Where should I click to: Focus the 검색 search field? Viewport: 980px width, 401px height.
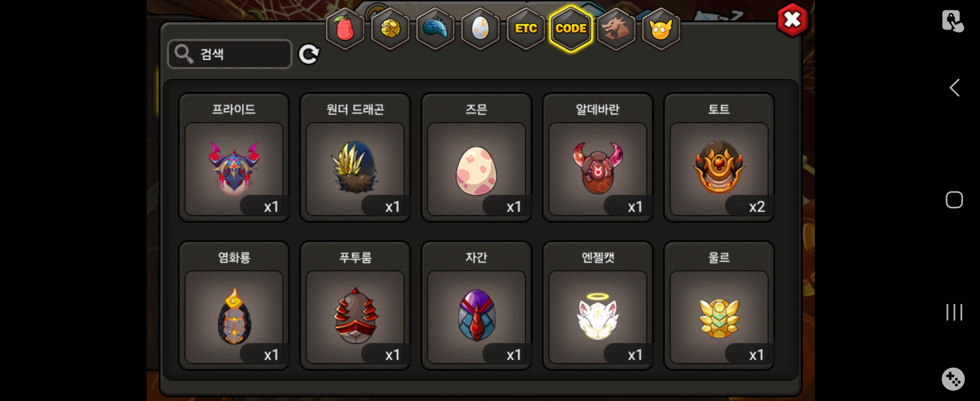click(x=230, y=54)
